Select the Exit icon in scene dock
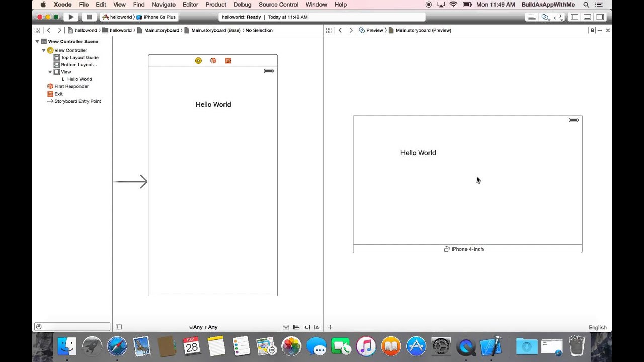The width and height of the screenshot is (644, 362). [228, 61]
